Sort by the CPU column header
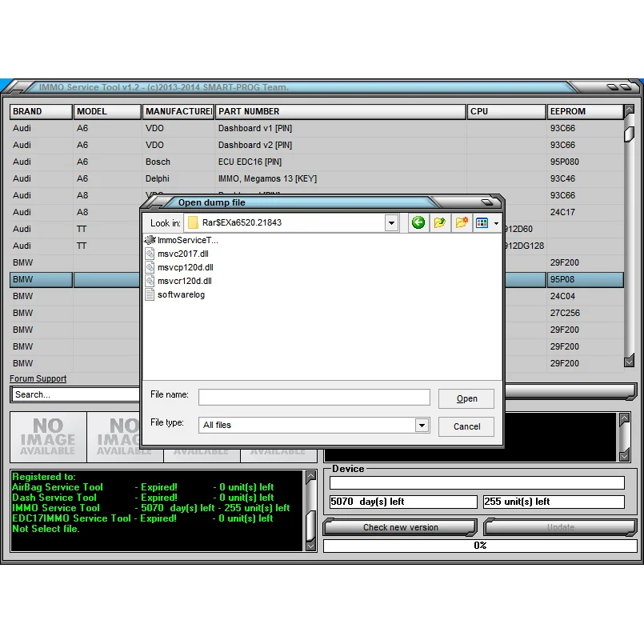 506,111
